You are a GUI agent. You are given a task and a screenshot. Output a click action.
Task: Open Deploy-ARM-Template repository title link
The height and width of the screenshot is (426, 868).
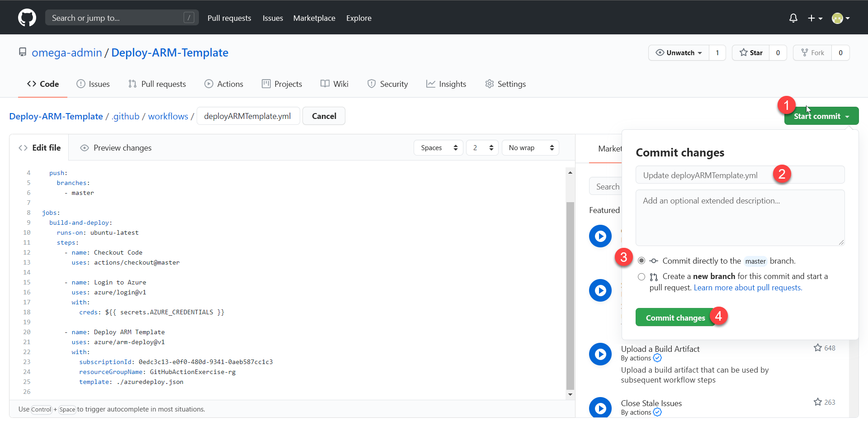[170, 52]
